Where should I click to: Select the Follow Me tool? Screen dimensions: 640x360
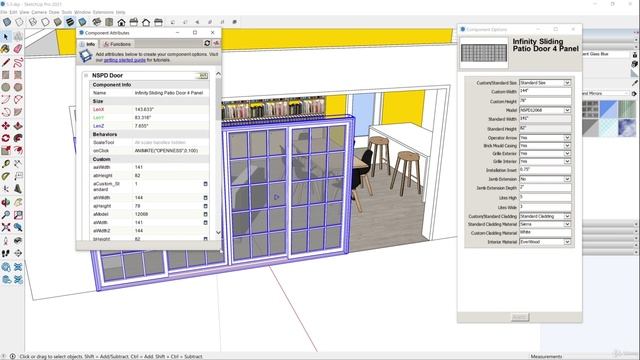[18, 138]
